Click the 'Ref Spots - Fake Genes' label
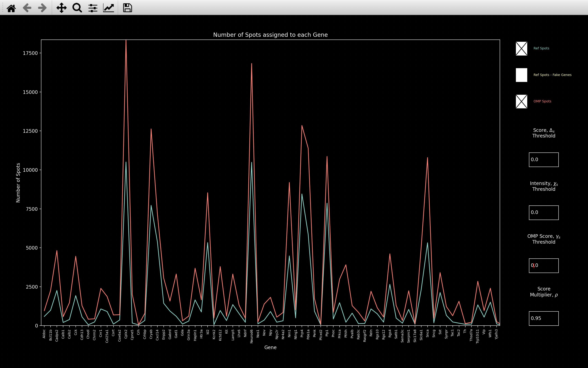The width and height of the screenshot is (588, 368). 552,75
